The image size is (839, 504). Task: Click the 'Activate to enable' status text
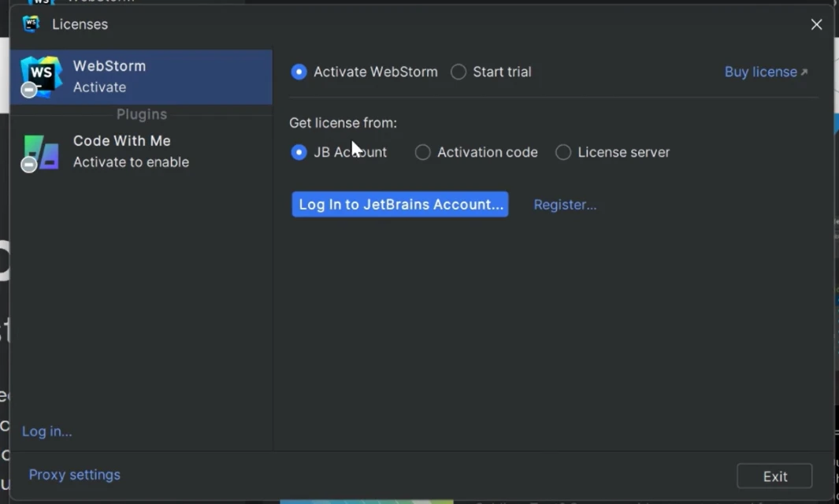[131, 162]
